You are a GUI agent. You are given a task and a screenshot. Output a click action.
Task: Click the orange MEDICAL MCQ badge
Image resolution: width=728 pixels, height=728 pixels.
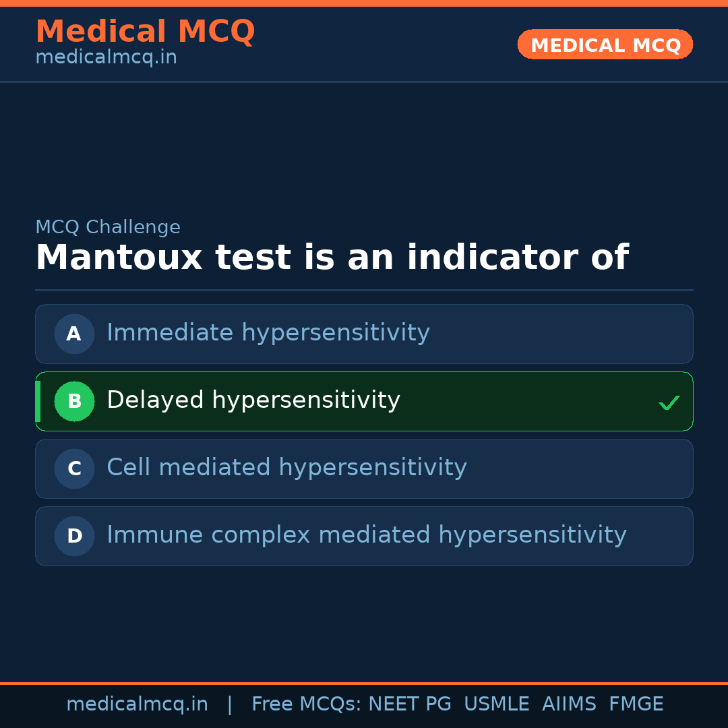605,44
